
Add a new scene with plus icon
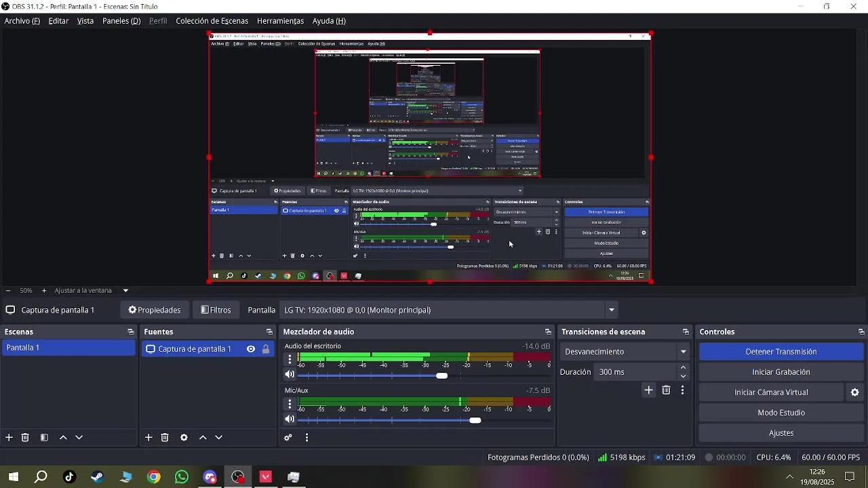9,438
